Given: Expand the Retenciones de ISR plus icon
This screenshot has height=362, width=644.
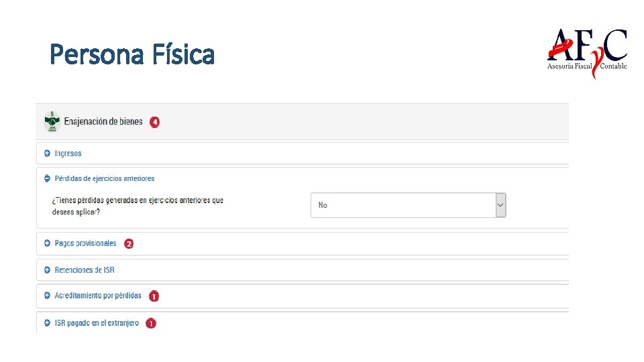Looking at the screenshot, I should pos(47,270).
